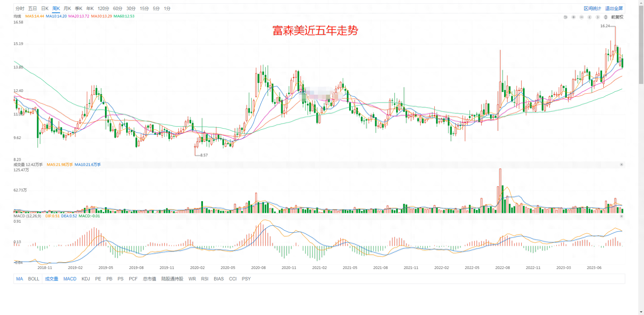Enable the WR indicator
644x315 pixels.
192,279
